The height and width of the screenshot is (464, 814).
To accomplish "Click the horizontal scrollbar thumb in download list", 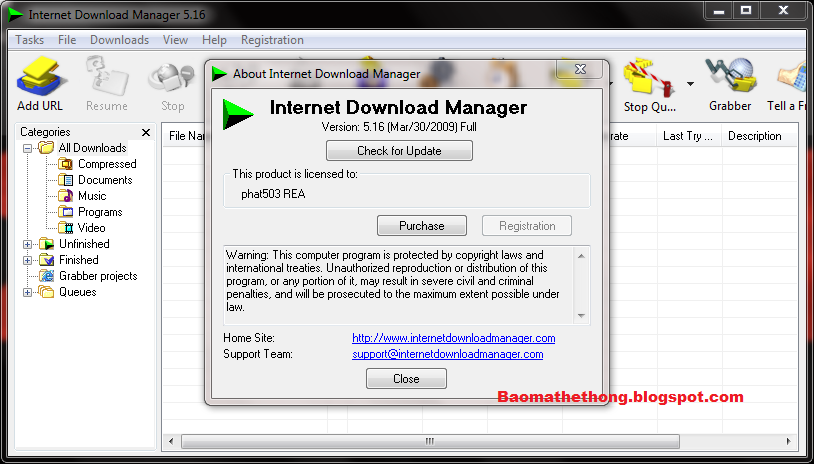I will (430, 442).
